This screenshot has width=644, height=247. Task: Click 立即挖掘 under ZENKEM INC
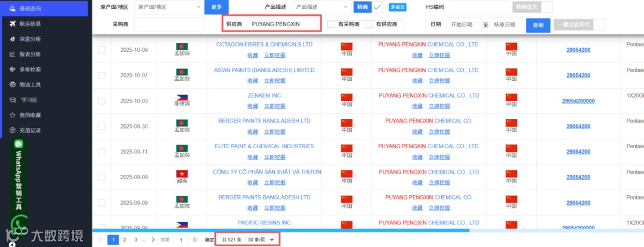(275, 106)
